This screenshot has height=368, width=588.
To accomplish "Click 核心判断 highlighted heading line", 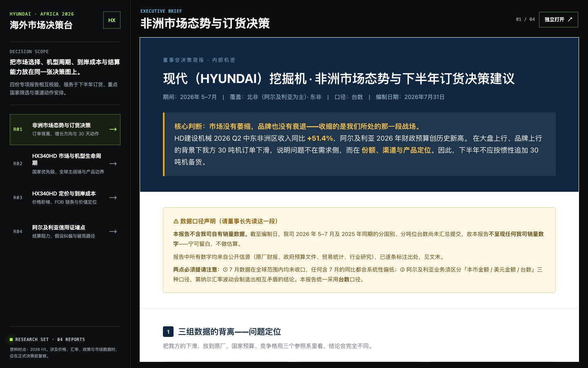I will tap(298, 126).
